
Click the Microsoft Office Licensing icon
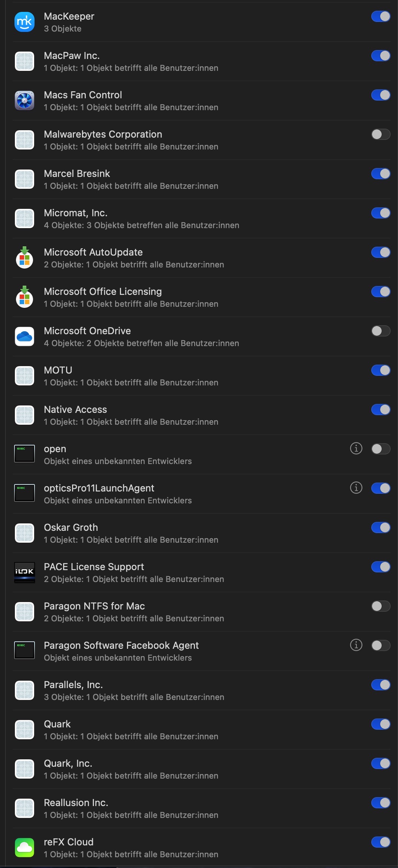pos(25,297)
